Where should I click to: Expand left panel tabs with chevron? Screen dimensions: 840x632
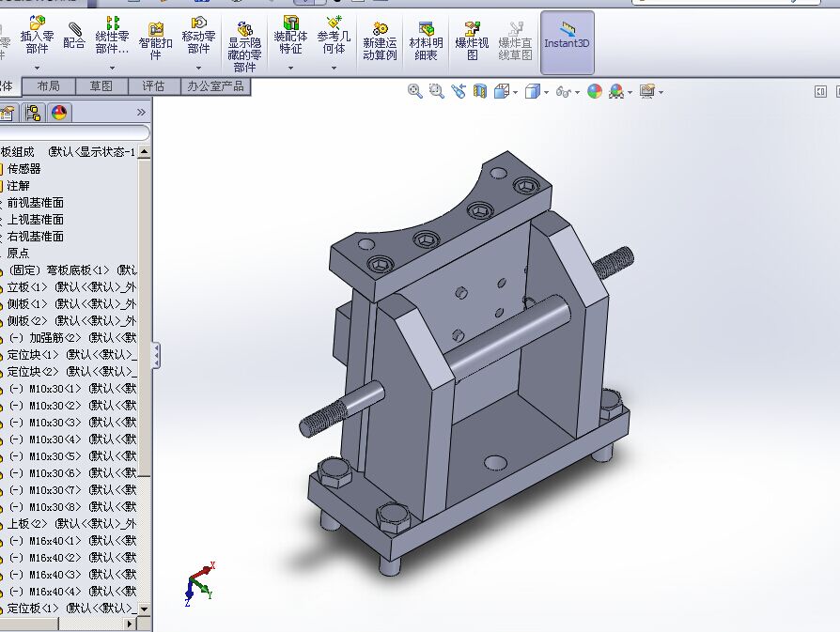coord(141,113)
